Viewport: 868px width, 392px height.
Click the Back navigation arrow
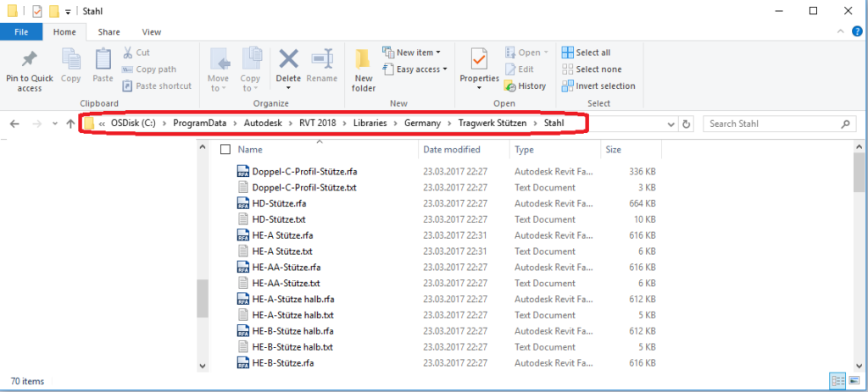(15, 124)
